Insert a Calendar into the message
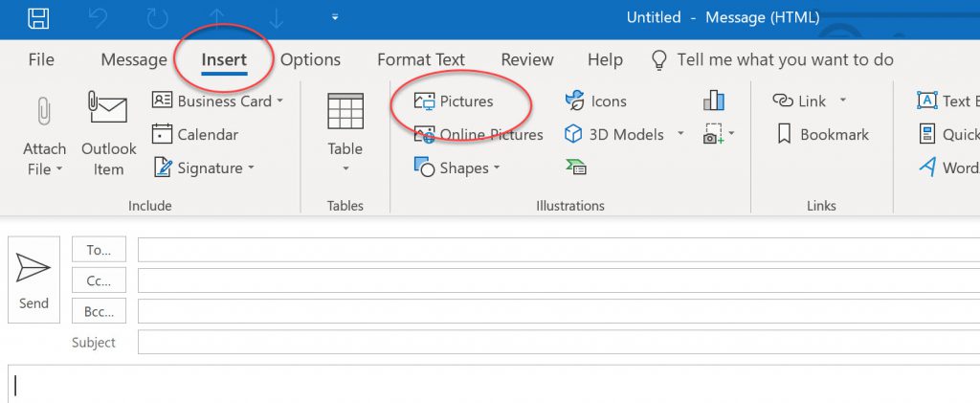The width and height of the screenshot is (980, 403). click(x=195, y=134)
